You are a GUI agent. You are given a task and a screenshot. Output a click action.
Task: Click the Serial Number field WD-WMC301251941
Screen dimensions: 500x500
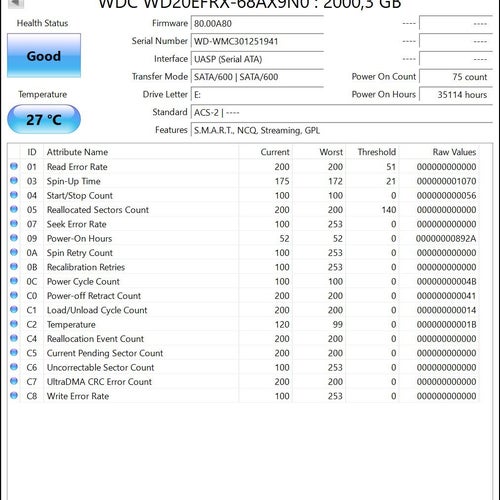pos(257,41)
